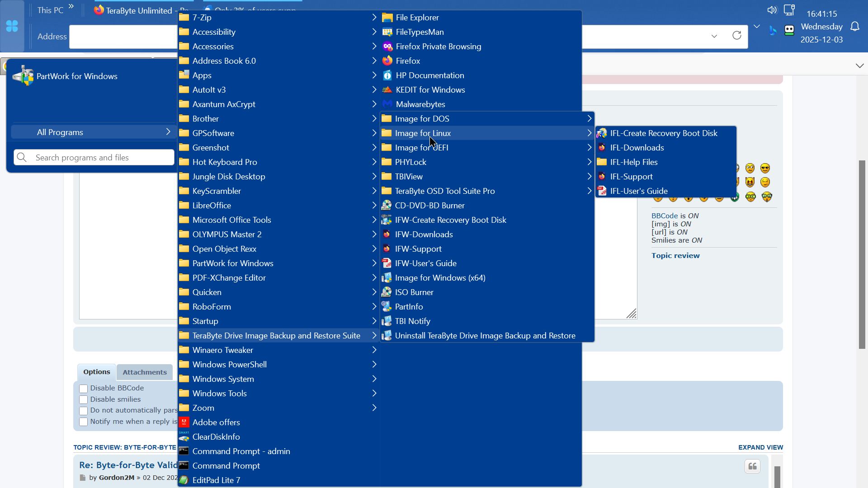Open TBI Notify icon
The width and height of the screenshot is (868, 488).
point(387,321)
